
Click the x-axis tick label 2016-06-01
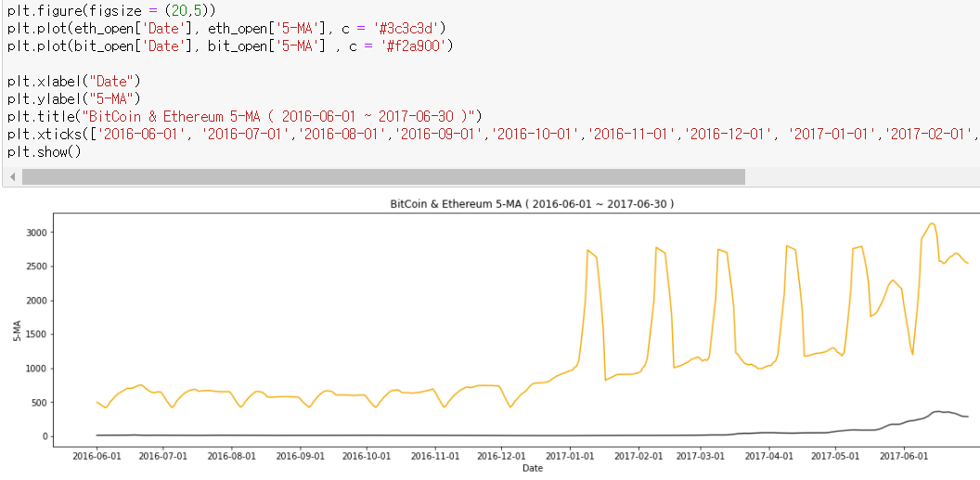(x=97, y=456)
